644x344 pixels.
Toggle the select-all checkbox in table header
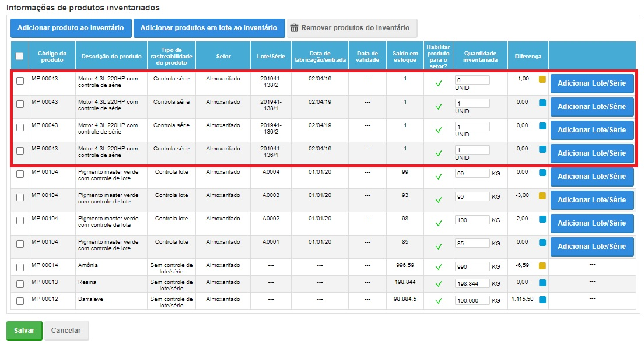(x=19, y=57)
